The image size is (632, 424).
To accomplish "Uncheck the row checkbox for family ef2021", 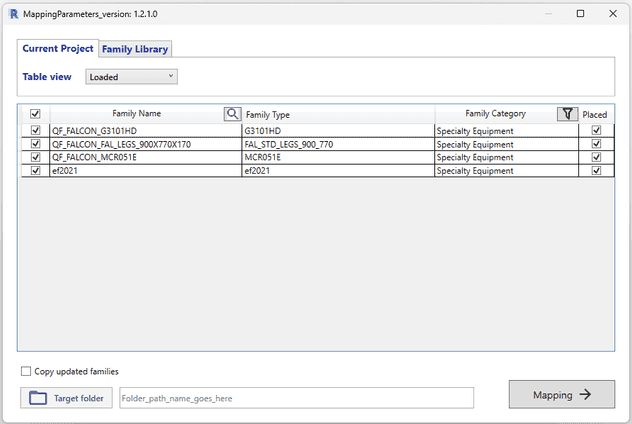I will (35, 170).
